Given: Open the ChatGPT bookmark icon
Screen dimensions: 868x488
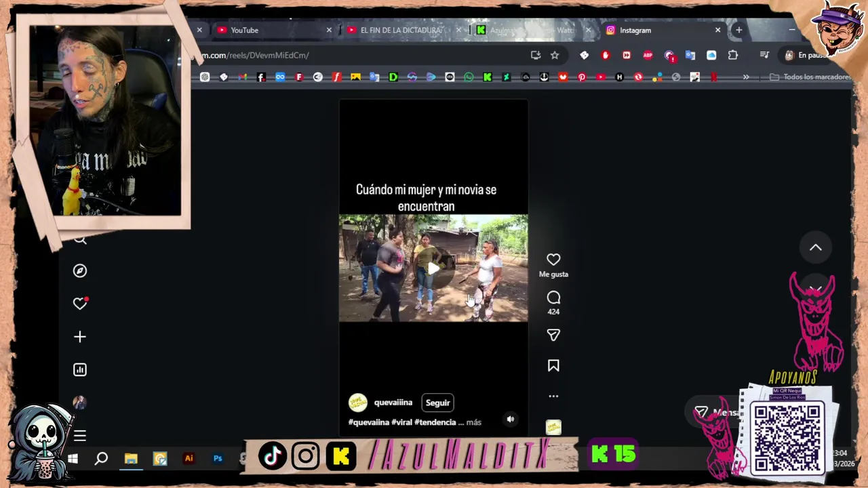Looking at the screenshot, I should (x=205, y=77).
